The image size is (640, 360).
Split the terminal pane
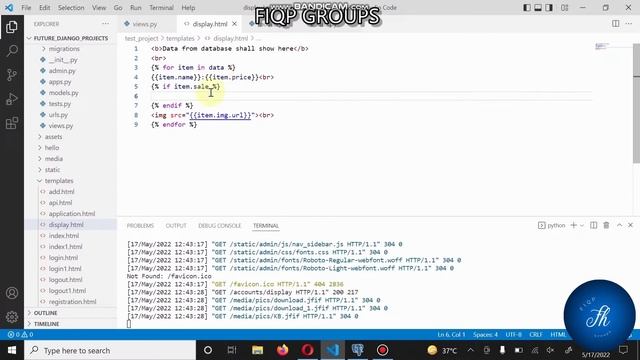593,225
